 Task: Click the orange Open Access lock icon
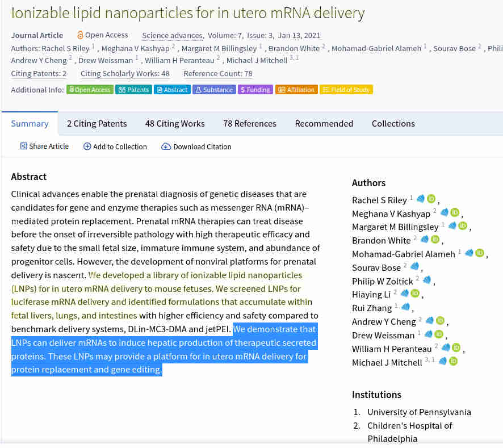(80, 35)
